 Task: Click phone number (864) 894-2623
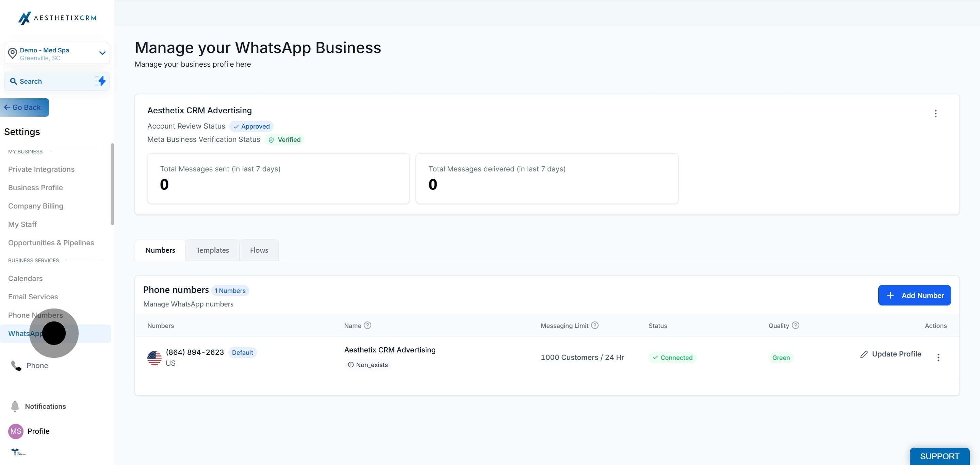click(x=195, y=352)
